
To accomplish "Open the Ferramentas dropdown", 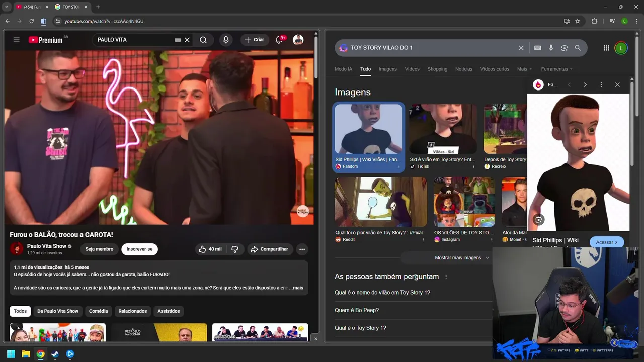I will pyautogui.click(x=556, y=69).
